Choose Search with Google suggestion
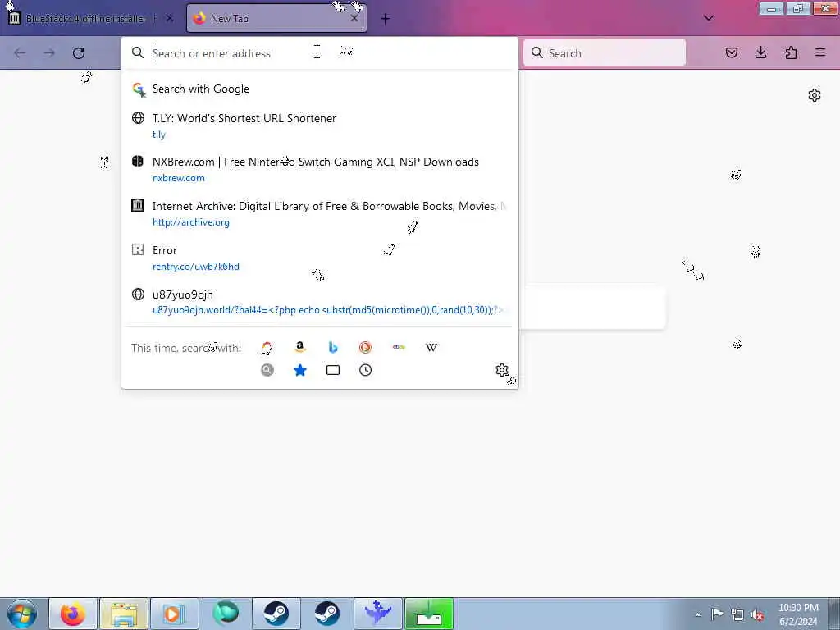Image resolution: width=840 pixels, height=630 pixels. tap(320, 89)
